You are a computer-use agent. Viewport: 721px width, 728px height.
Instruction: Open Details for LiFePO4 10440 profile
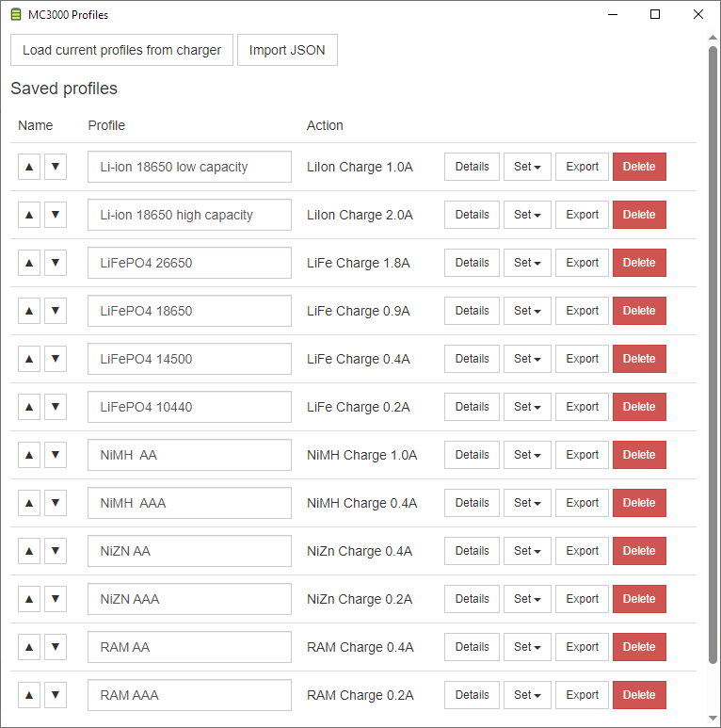[472, 407]
